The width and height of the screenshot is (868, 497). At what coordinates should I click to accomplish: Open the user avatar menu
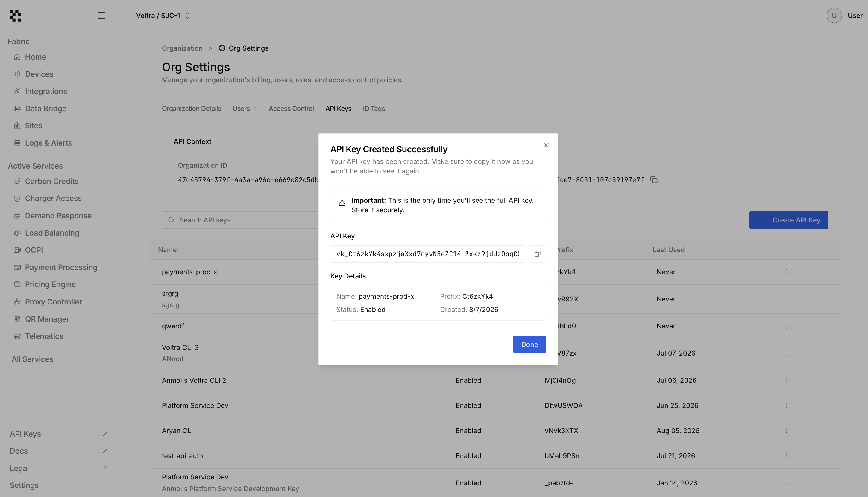pyautogui.click(x=834, y=16)
